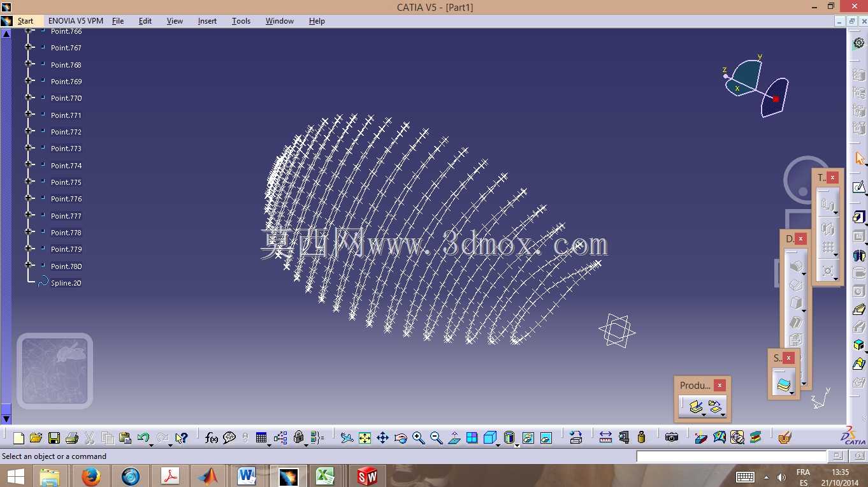
Task: Click the command input field in status bar
Action: 731,456
